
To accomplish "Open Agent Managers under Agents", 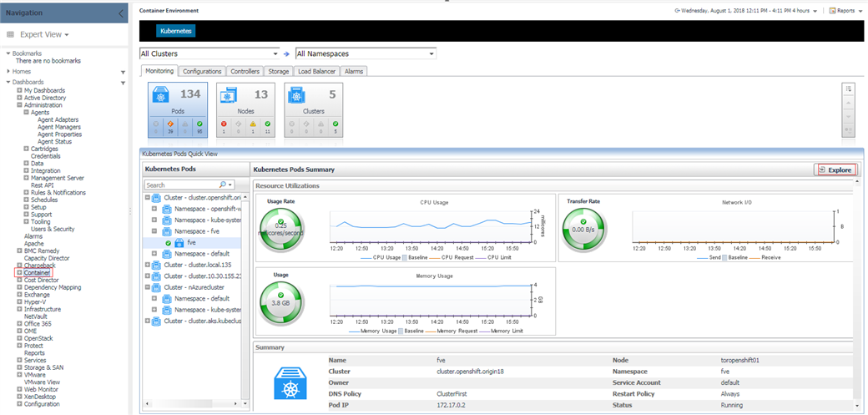I will 58,127.
